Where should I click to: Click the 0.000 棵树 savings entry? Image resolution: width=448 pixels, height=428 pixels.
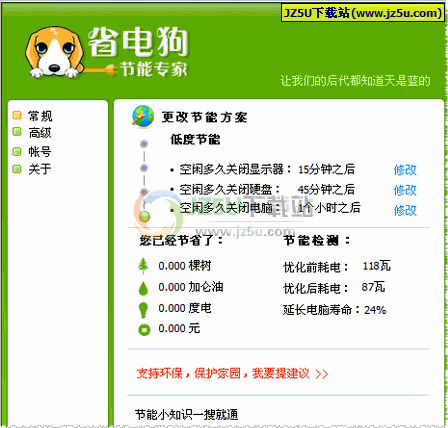(x=185, y=266)
